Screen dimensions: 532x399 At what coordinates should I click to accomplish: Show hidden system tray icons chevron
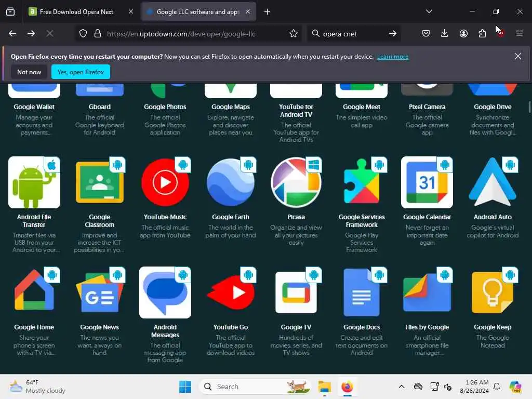pyautogui.click(x=402, y=387)
